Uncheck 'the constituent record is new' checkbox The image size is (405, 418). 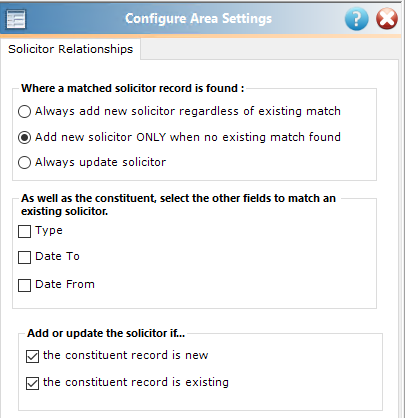click(x=32, y=356)
